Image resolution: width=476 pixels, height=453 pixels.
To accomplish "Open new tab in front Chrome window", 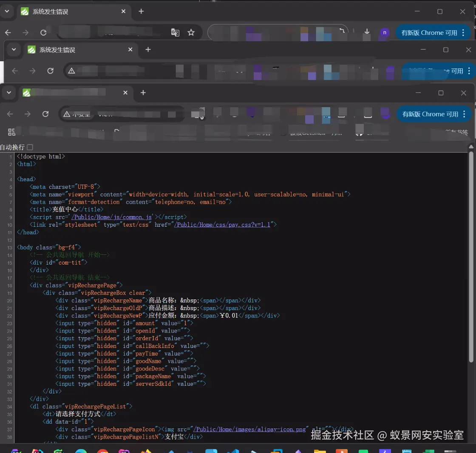I will click(x=143, y=93).
